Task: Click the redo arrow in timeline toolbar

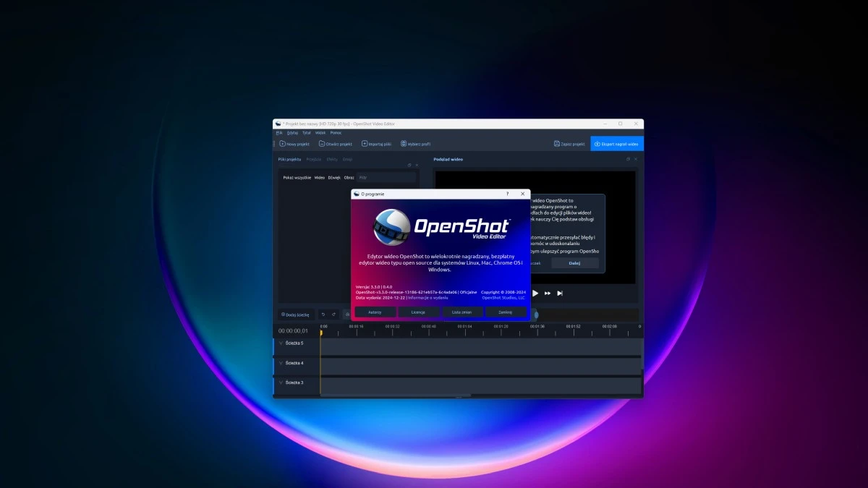Action: coord(333,314)
